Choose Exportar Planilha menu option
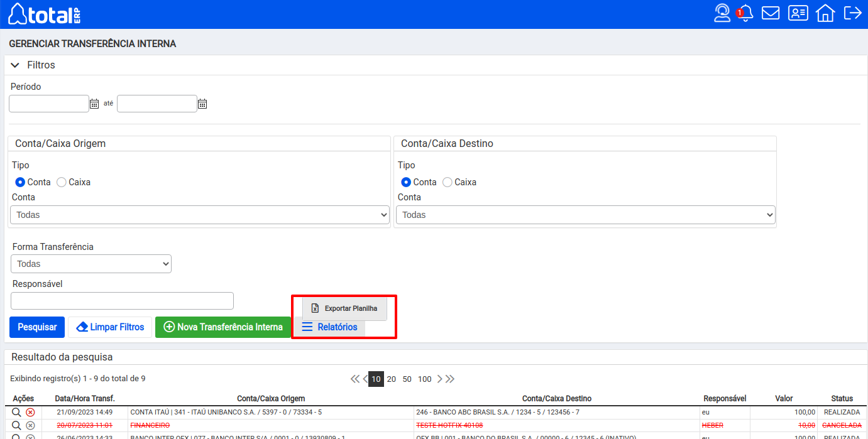 tap(344, 308)
